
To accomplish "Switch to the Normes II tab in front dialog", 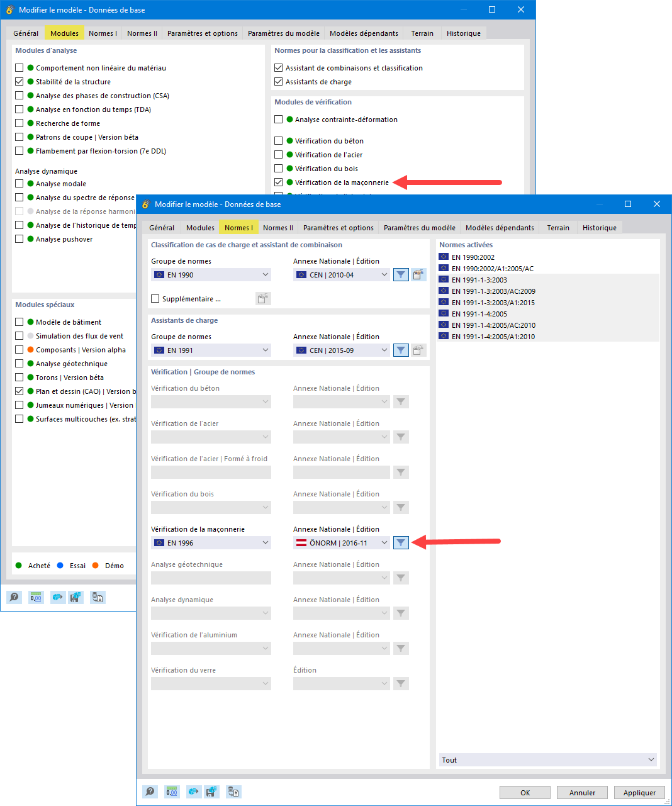I will 278,228.
